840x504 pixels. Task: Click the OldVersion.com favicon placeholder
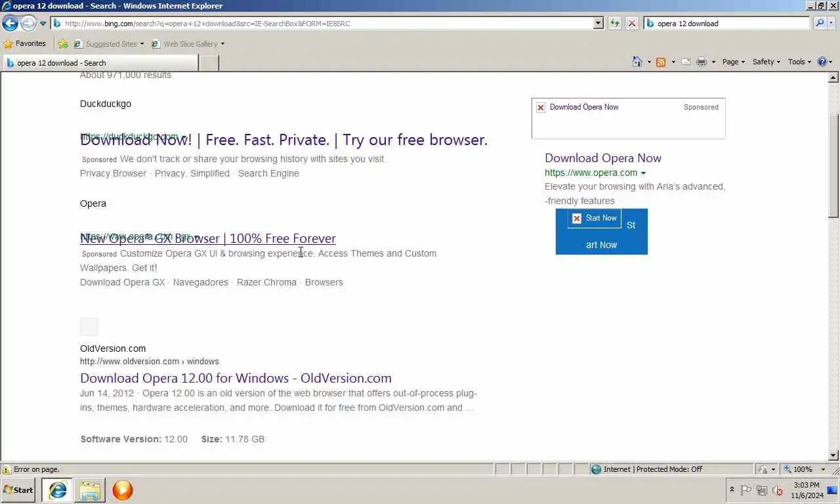coord(89,327)
